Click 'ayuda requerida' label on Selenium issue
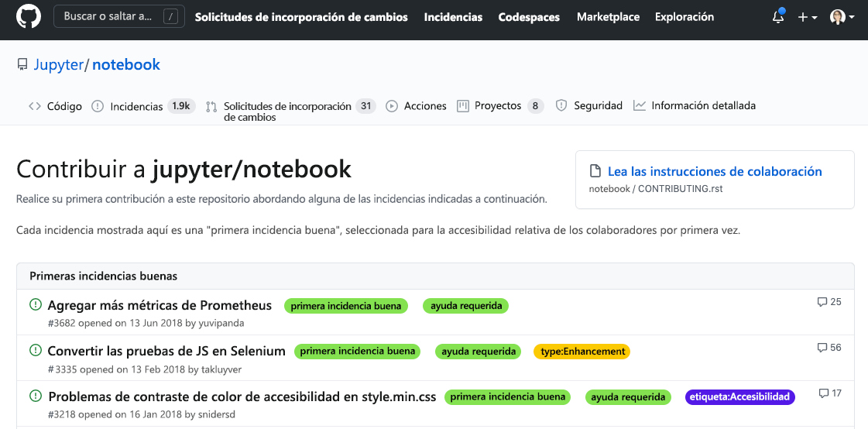This screenshot has height=429, width=868. (479, 352)
